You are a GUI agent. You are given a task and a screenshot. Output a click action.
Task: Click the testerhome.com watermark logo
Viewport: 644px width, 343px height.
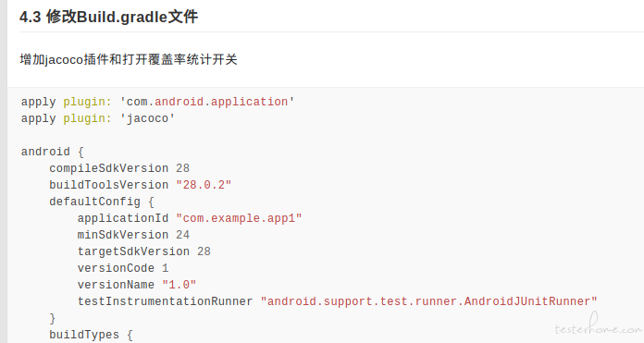(598, 325)
